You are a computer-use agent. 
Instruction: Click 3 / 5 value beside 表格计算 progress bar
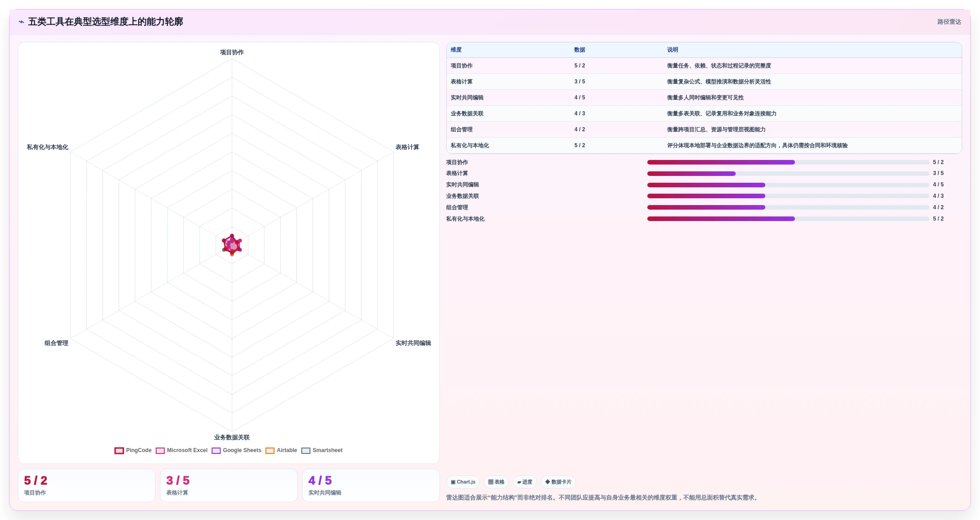click(x=939, y=174)
